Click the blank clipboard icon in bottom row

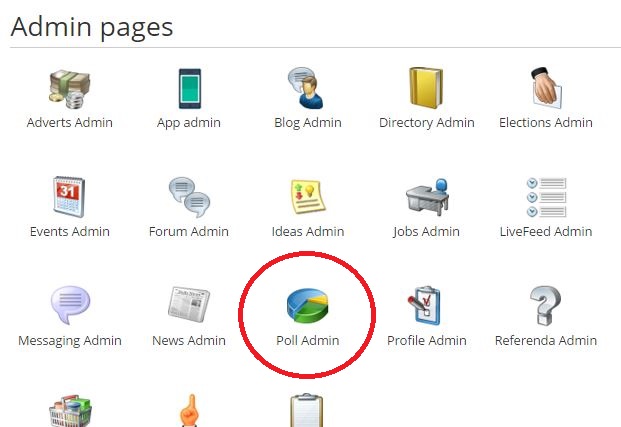pos(307,410)
